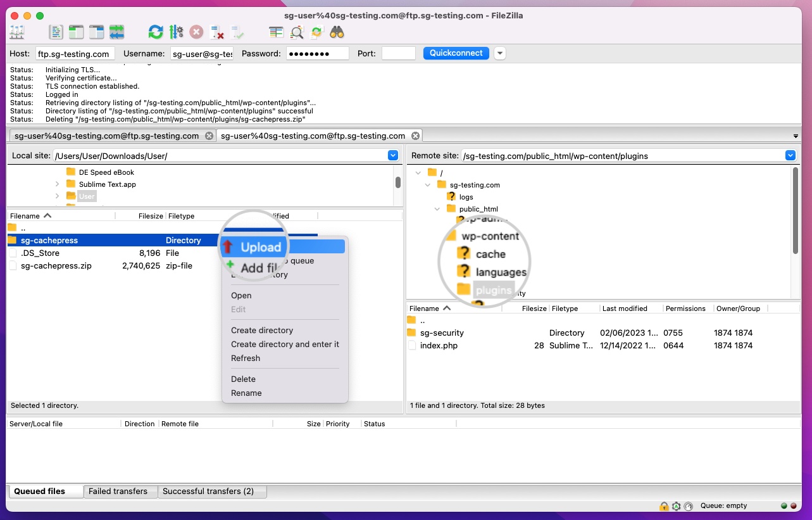Screen dimensions: 812x520
Task: Open the Successful transfers (2) tab
Action: click(212, 491)
